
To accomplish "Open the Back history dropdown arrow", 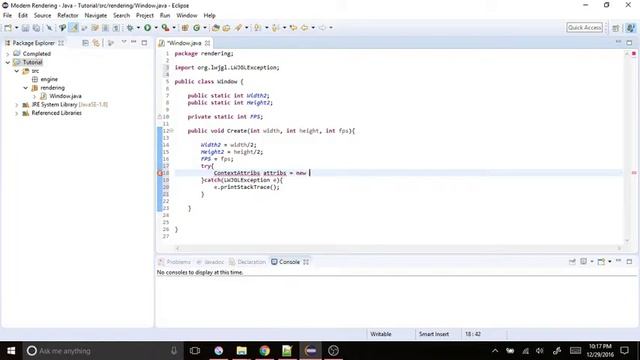I will click(313, 28).
